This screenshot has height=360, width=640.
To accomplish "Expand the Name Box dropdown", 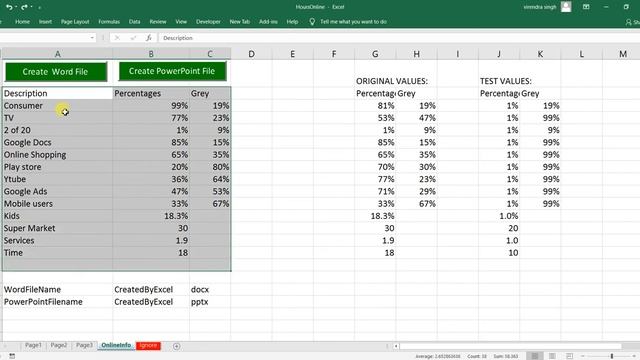I will pyautogui.click(x=92, y=38).
